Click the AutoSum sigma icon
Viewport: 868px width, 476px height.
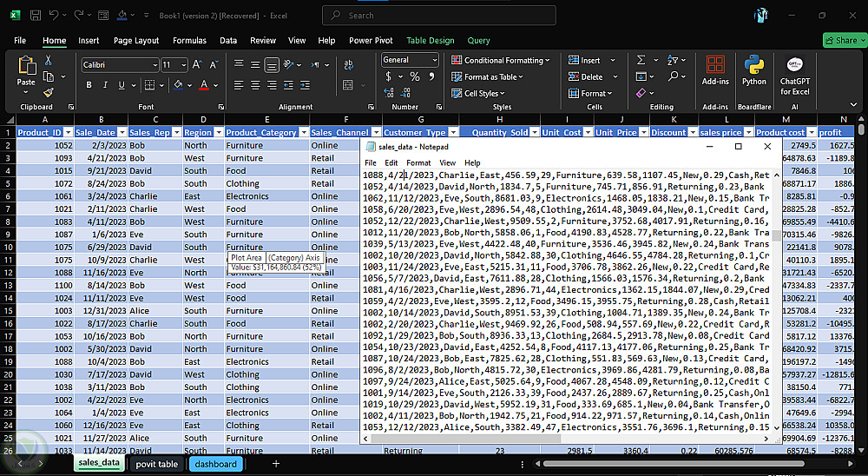pyautogui.click(x=641, y=60)
